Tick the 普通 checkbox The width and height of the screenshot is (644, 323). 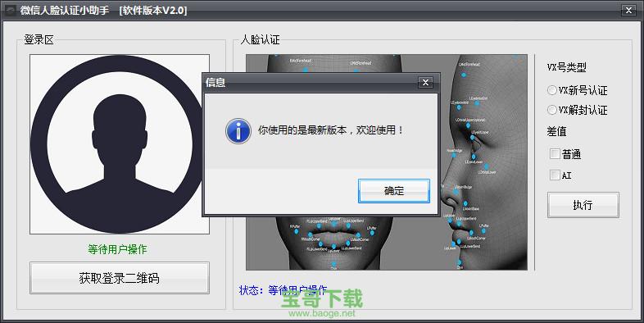tap(555, 153)
